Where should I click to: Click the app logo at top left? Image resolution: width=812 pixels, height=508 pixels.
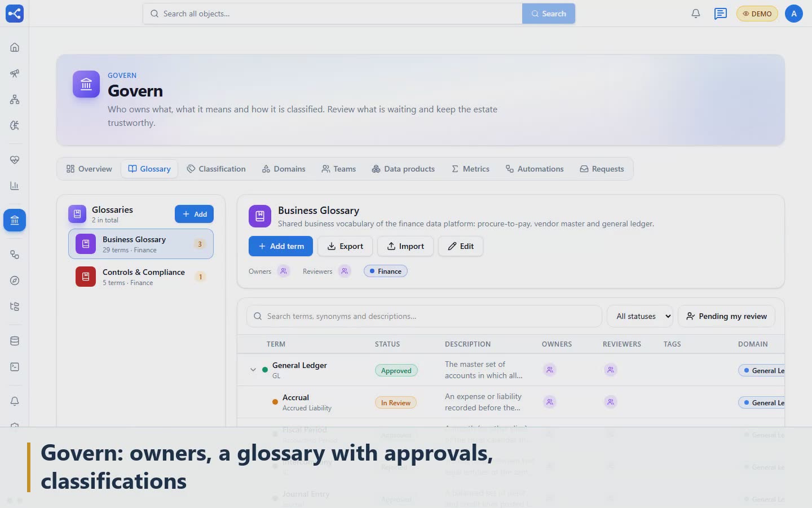[15, 14]
